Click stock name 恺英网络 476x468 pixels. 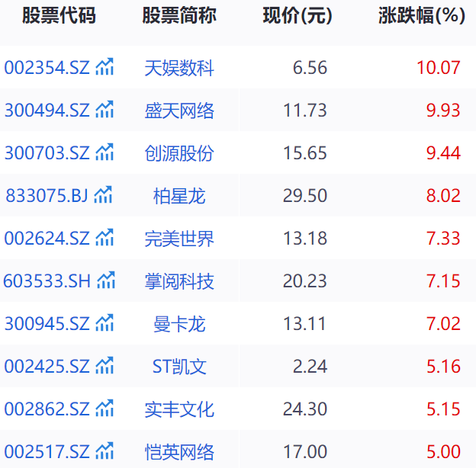[179, 453]
